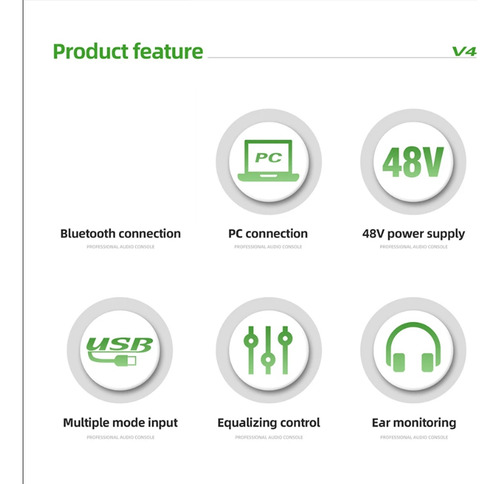Click the 48V power supply label
The image size is (500, 484).
coord(413,234)
